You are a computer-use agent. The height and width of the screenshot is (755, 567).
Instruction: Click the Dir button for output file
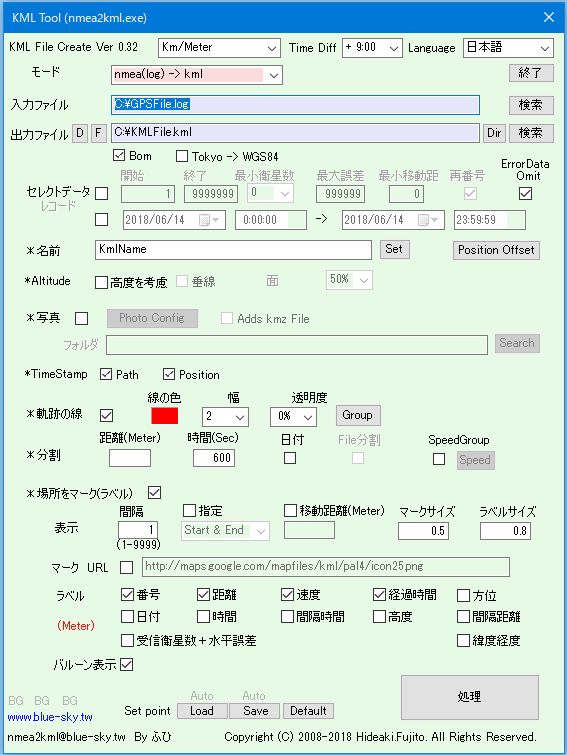(494, 133)
